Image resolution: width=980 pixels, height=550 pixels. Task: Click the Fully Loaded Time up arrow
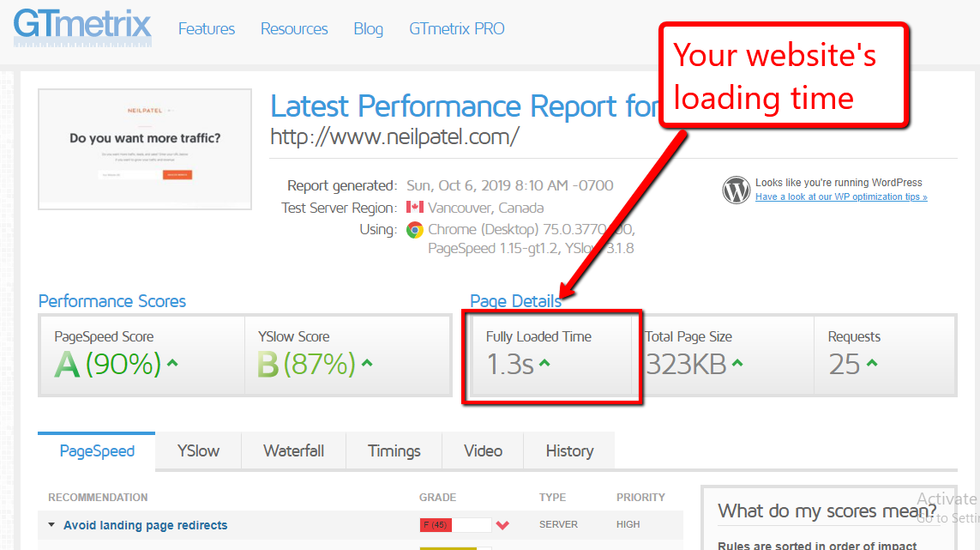(544, 362)
